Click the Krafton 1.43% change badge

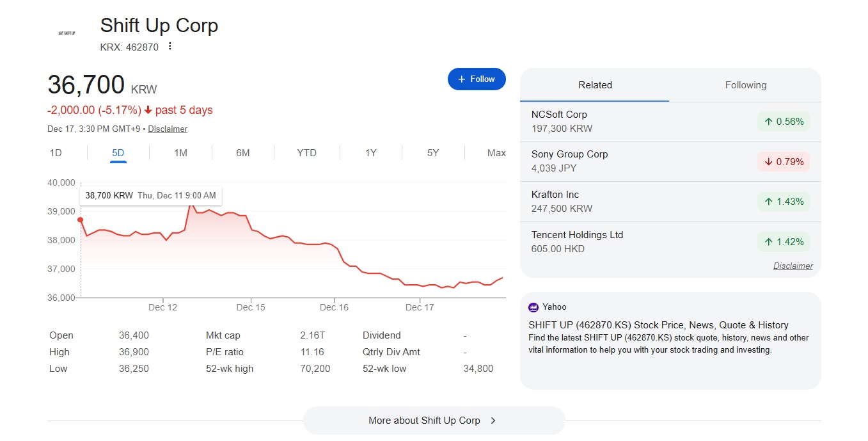(x=784, y=202)
